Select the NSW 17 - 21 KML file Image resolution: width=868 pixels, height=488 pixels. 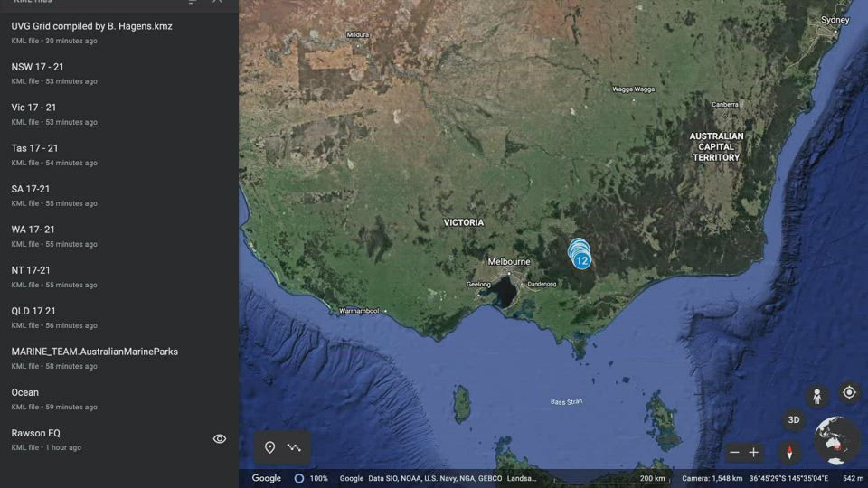tap(38, 67)
